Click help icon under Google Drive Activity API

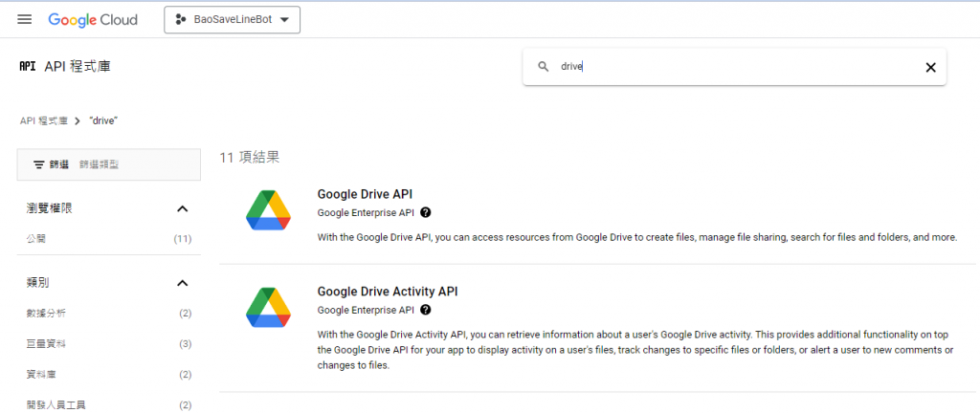426,310
